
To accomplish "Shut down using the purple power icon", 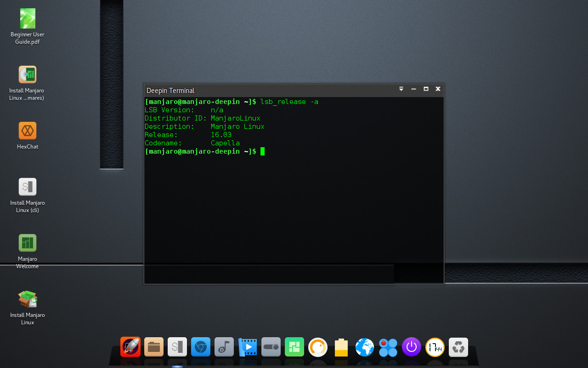I will (411, 347).
